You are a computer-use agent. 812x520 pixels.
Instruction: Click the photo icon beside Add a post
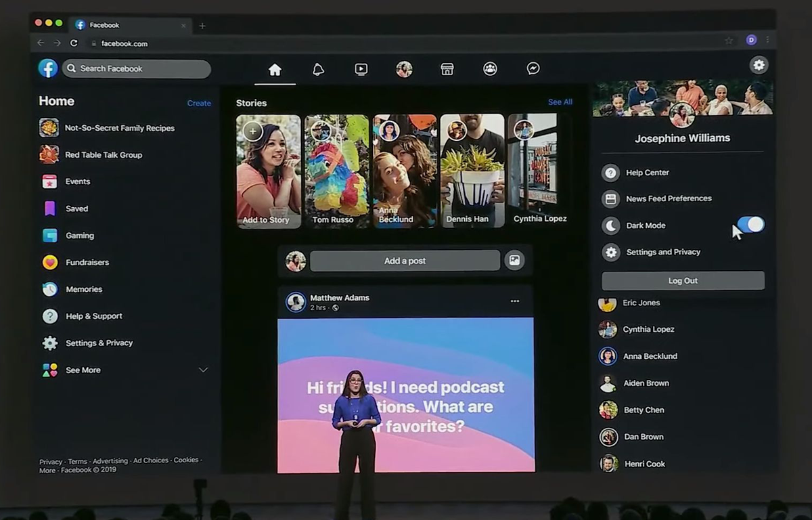[x=514, y=261]
